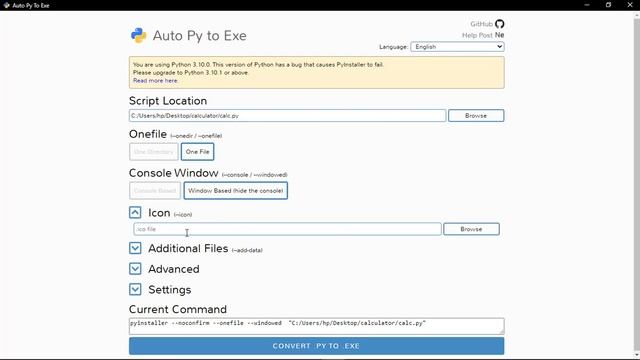This screenshot has height=360, width=640.
Task: Open the Language dropdown
Action: click(457, 47)
